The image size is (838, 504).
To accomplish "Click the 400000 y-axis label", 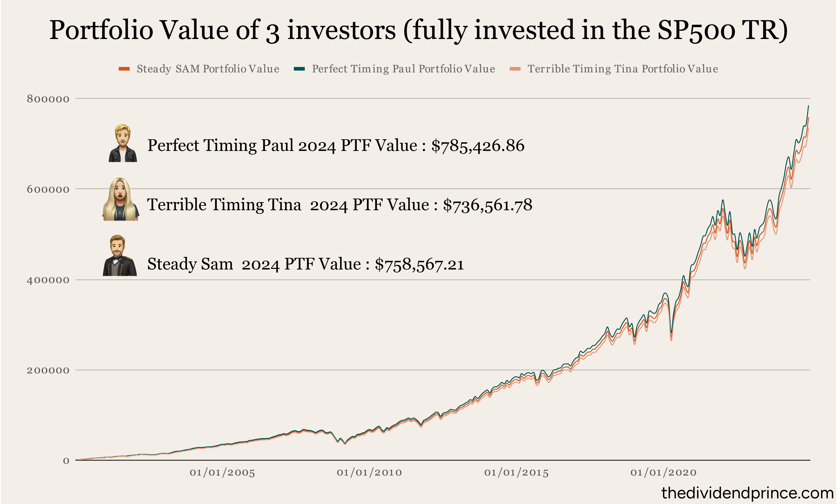I will 48,280.
